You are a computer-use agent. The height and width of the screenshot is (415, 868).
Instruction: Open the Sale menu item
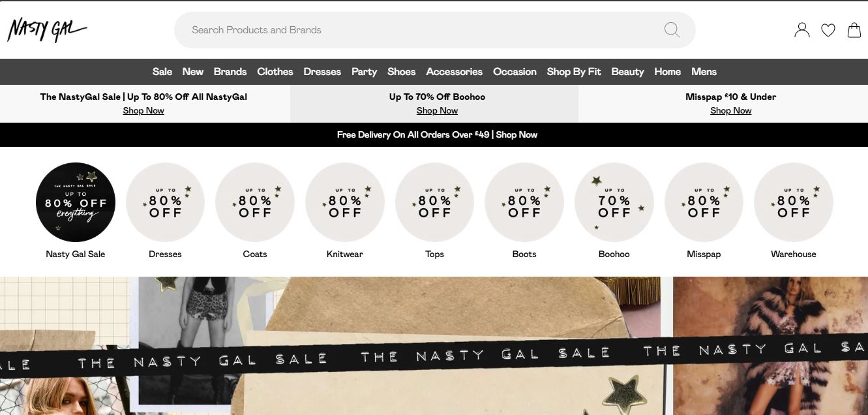click(x=162, y=72)
